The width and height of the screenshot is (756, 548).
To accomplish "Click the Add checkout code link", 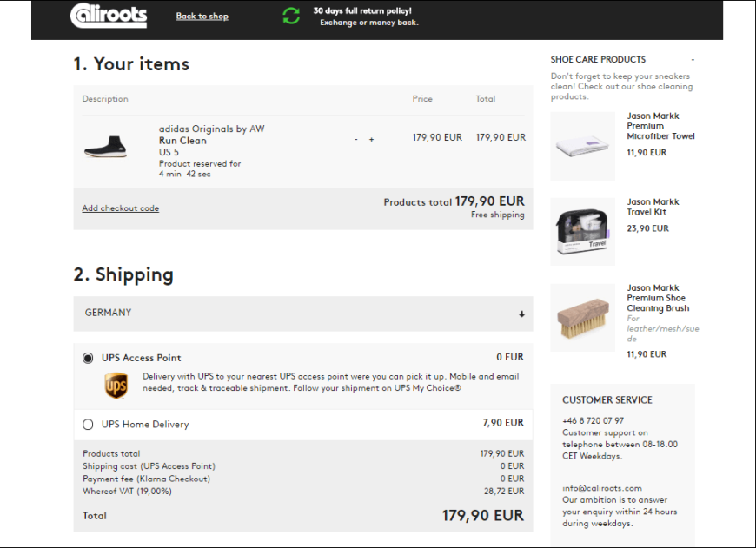I will [121, 208].
